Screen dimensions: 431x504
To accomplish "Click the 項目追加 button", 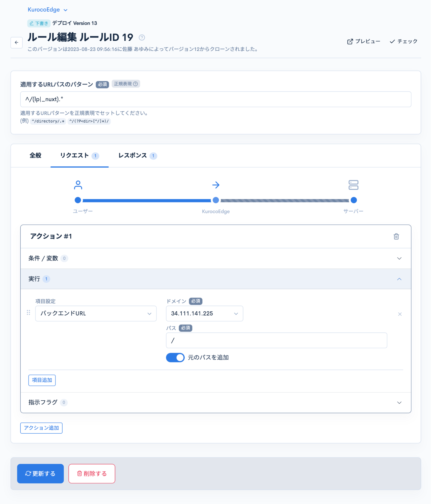I will [42, 380].
